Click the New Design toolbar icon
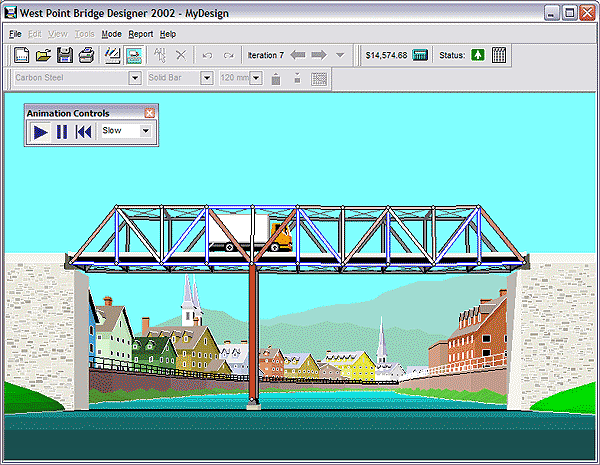The image size is (600, 465). (x=22, y=55)
